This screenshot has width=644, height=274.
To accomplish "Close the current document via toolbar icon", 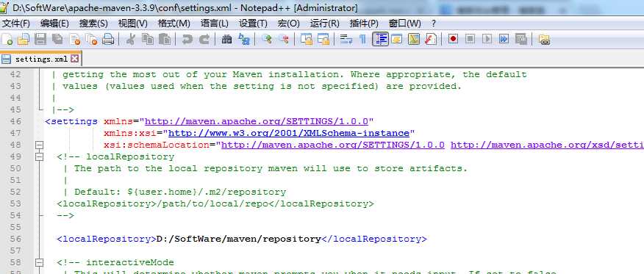I will [75, 40].
